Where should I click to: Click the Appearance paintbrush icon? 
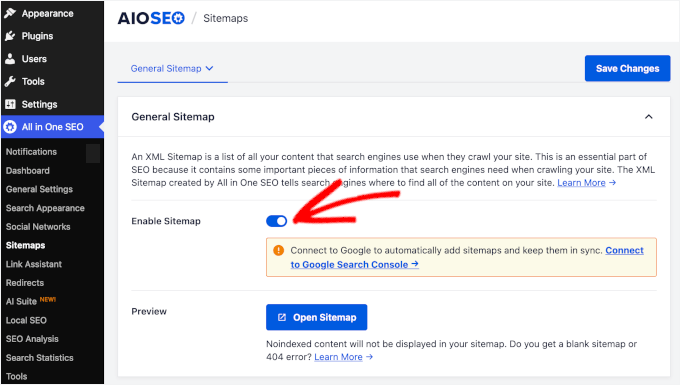pos(10,13)
